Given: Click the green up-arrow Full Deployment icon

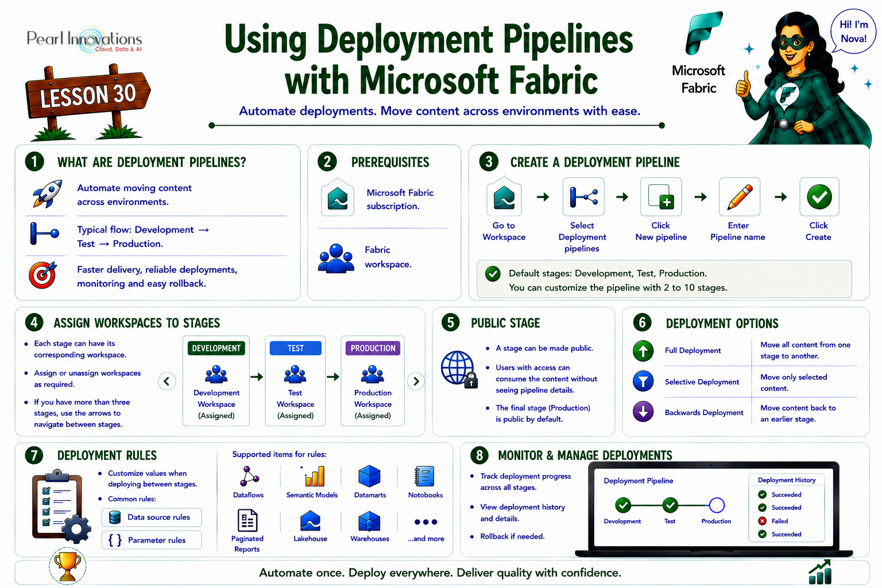Looking at the screenshot, I should (x=643, y=350).
